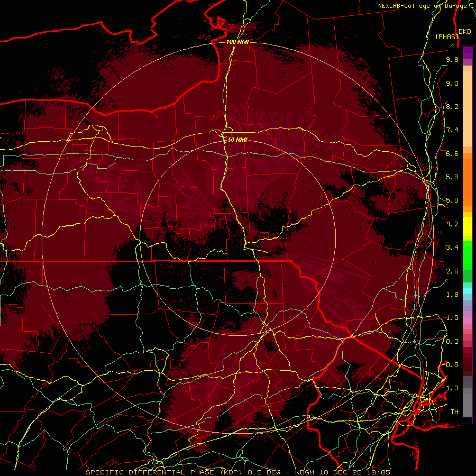Click the "5.0" legend value
Viewport: 476px width, 476px height.
click(452, 200)
